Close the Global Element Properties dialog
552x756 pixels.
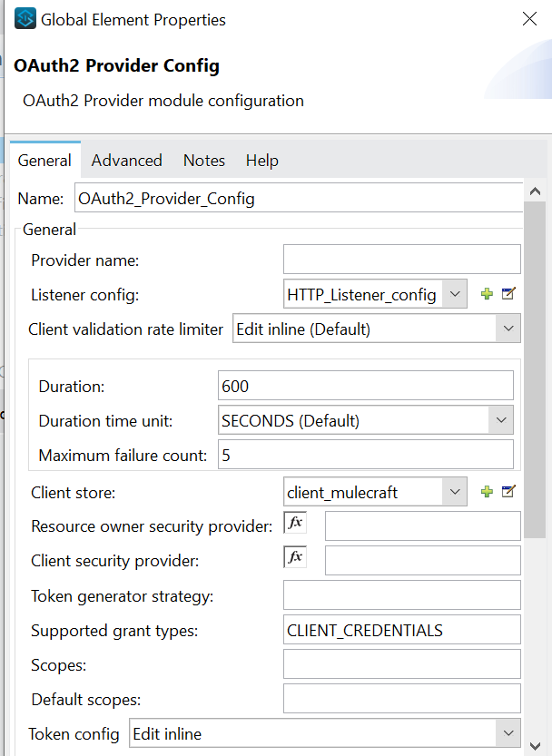click(x=528, y=18)
